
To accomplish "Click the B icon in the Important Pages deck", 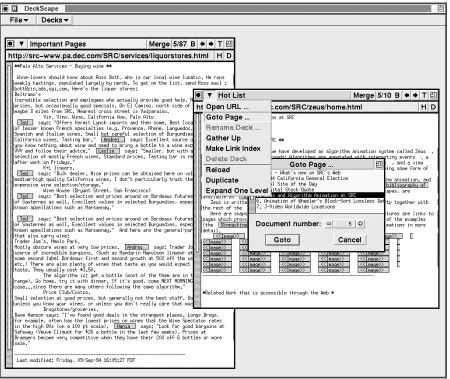I will (193, 44).
